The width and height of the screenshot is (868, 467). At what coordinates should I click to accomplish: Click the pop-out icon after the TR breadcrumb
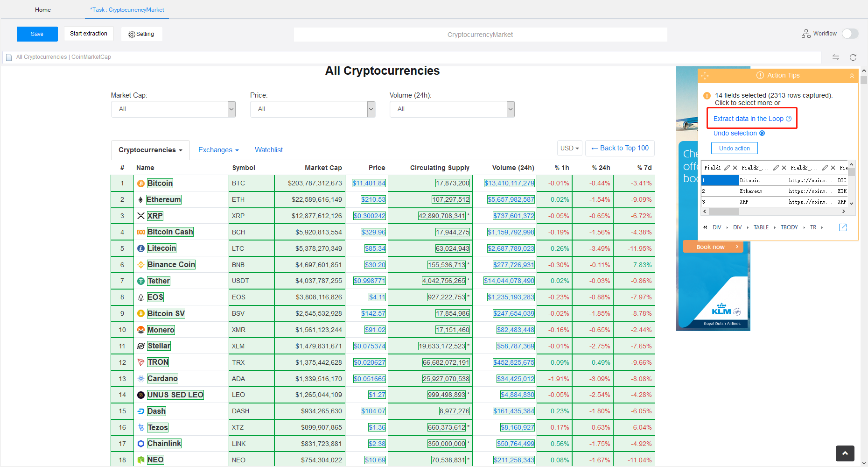click(843, 227)
